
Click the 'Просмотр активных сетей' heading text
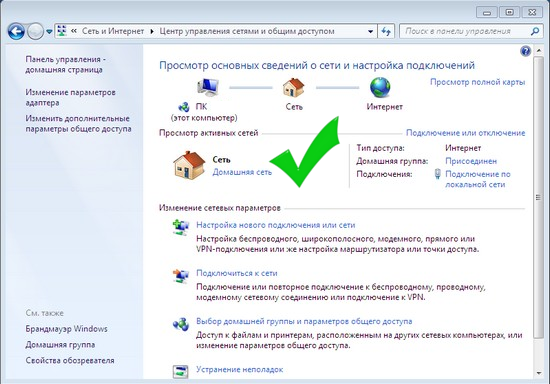click(x=208, y=133)
